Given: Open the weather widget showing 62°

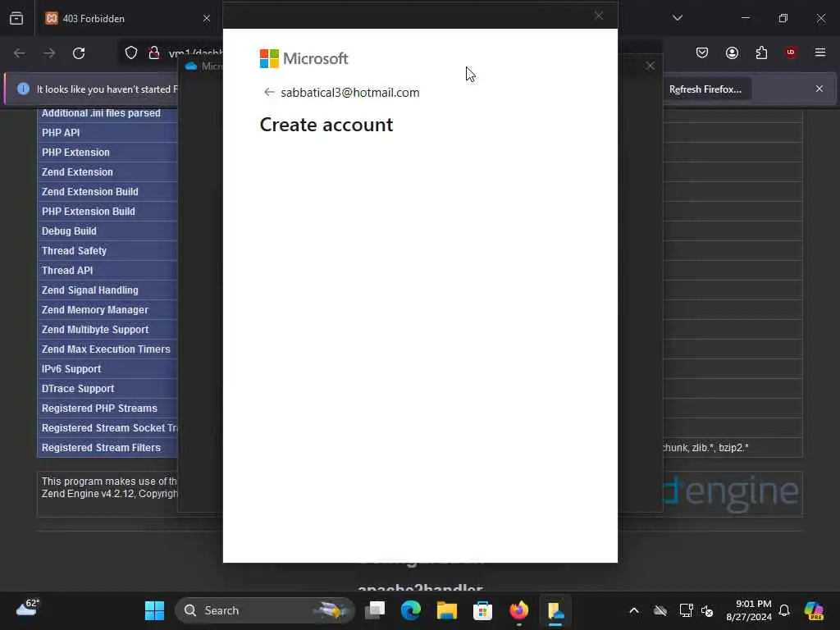Looking at the screenshot, I should coord(28,609).
